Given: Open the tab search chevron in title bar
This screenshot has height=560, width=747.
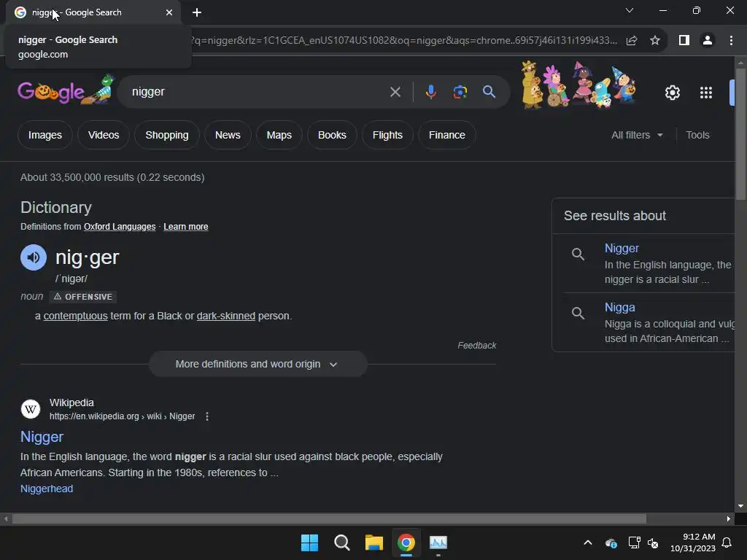Looking at the screenshot, I should pos(630,10).
